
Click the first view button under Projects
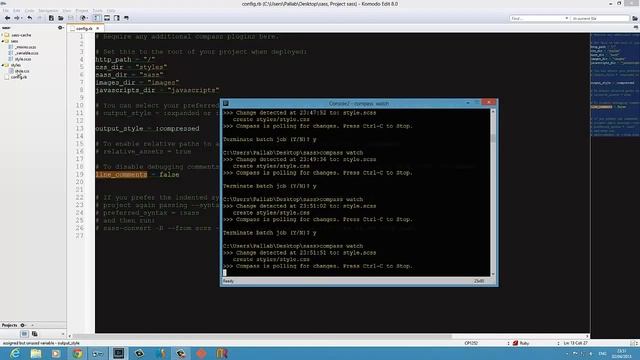pyautogui.click(x=24, y=334)
